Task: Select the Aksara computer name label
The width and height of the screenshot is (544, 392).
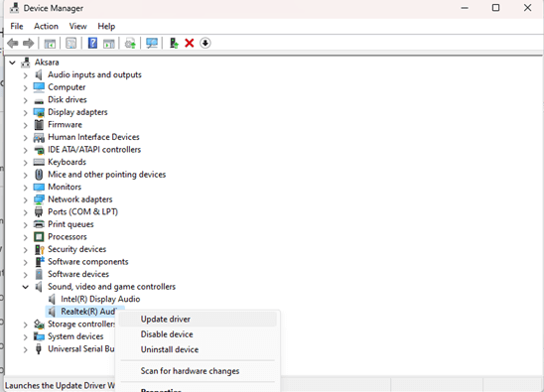Action: (x=47, y=63)
